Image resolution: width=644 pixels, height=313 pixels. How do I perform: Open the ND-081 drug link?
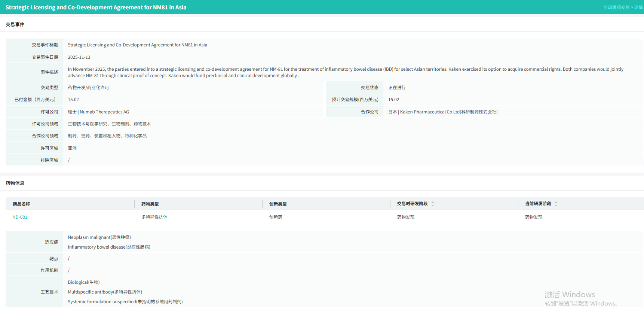coord(20,217)
